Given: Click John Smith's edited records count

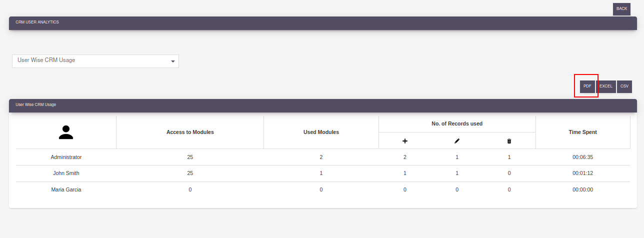Looking at the screenshot, I should (x=457, y=173).
